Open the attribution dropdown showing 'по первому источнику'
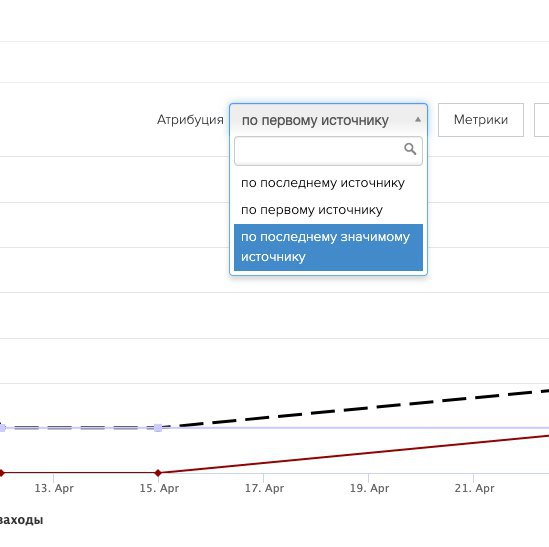549x547 pixels. [328, 120]
